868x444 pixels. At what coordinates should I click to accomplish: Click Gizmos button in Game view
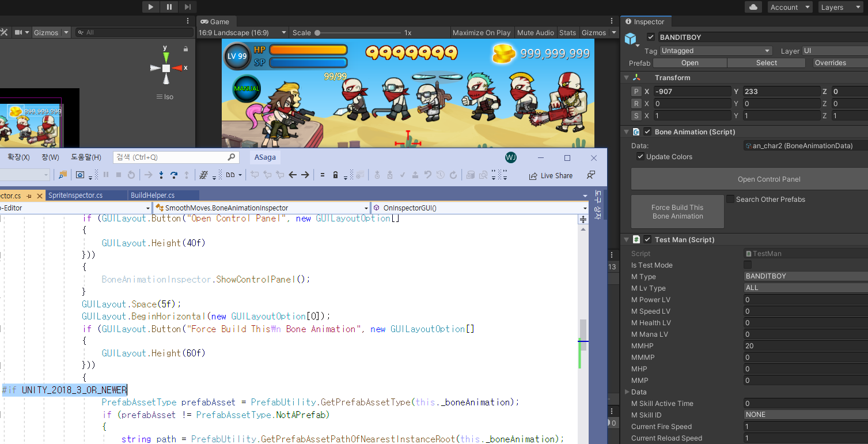click(x=594, y=33)
